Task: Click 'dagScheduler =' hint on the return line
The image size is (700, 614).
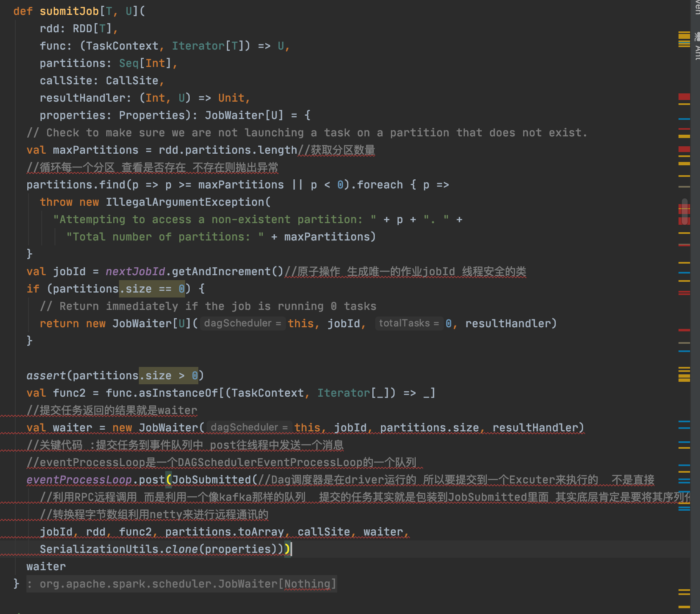Action: pos(243,323)
